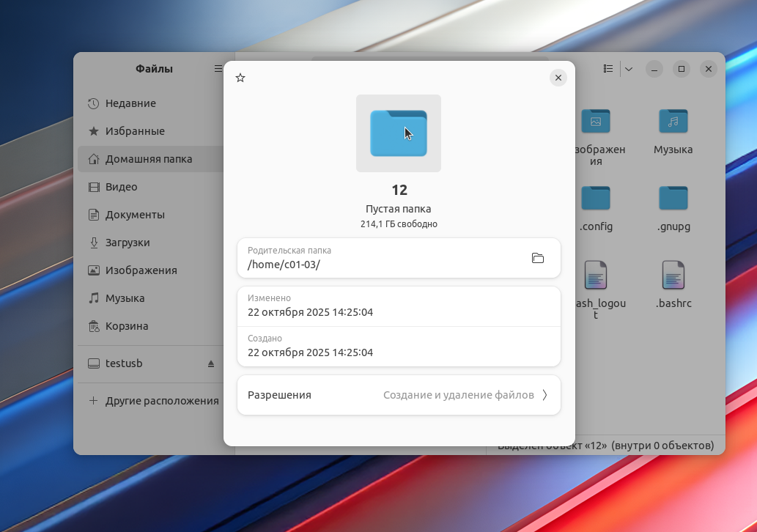Open the Permissions row

coord(399,395)
